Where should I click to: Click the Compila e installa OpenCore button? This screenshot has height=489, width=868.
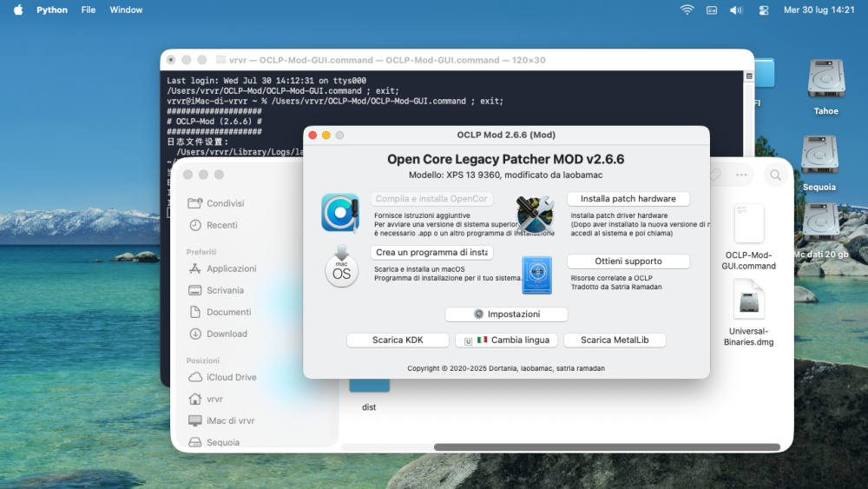pos(431,199)
